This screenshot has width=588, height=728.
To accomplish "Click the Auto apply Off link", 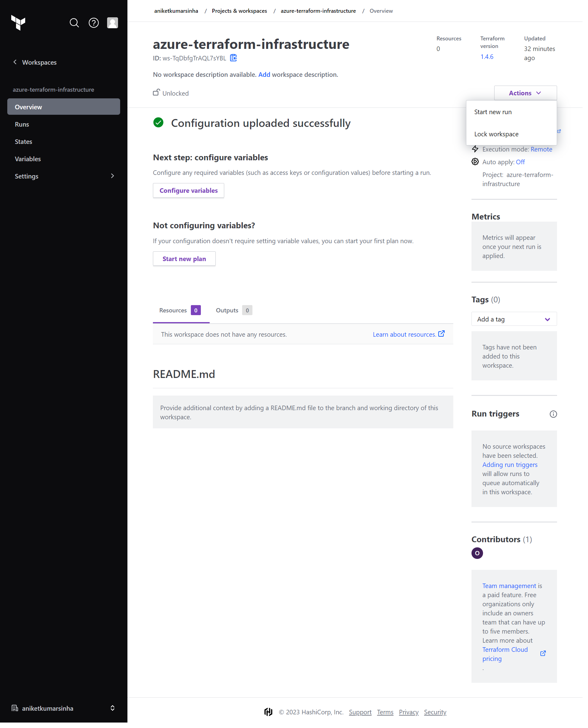I will click(x=525, y=163).
